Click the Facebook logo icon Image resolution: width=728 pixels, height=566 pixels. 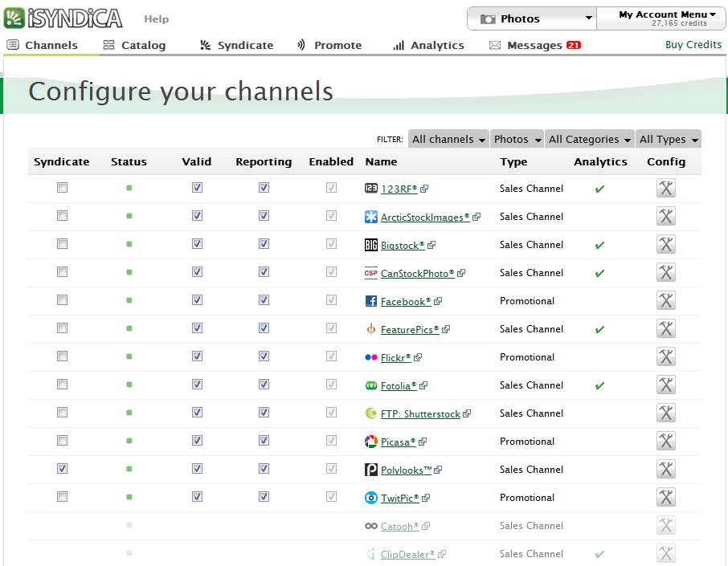[x=371, y=301]
